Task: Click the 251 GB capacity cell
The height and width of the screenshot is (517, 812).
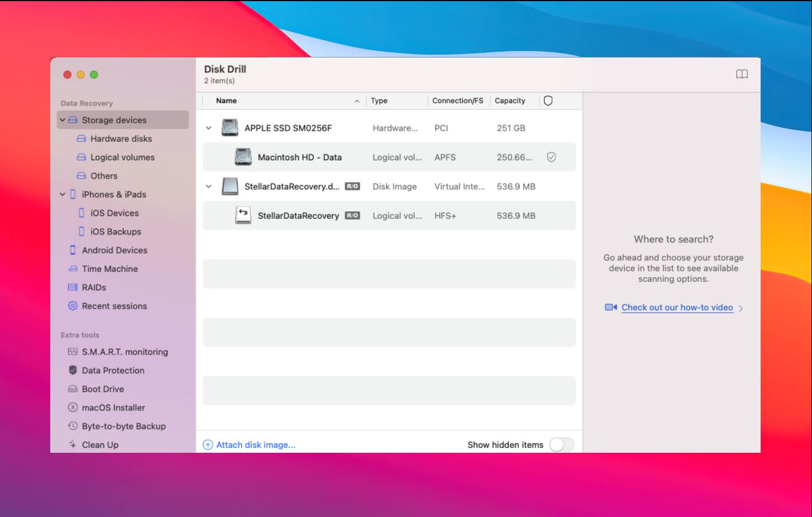Action: [511, 128]
